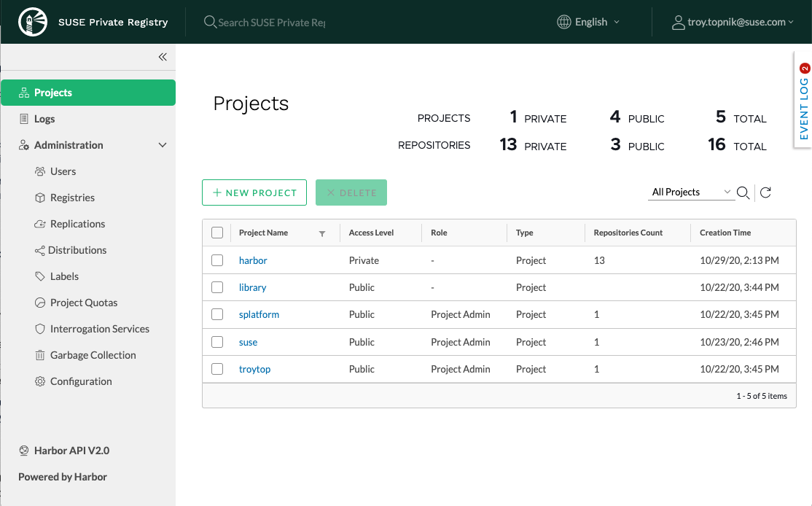
Task: Collapse the Administration section chevron
Action: [163, 145]
